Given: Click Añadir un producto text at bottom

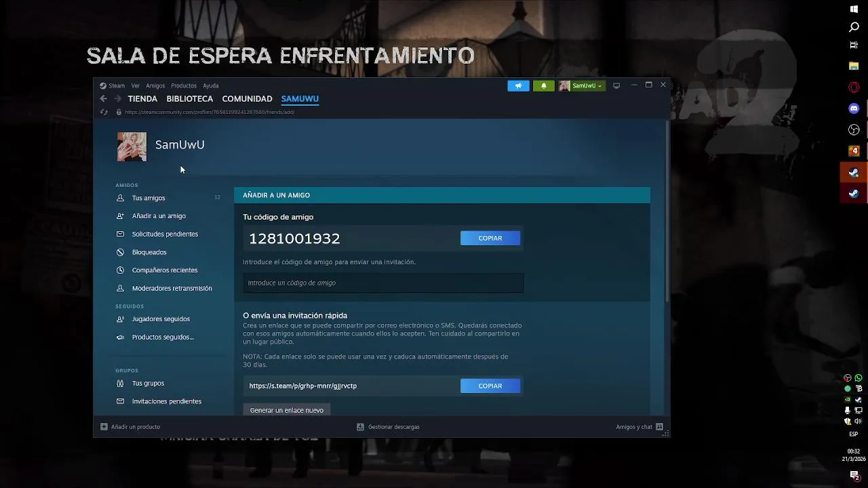Looking at the screenshot, I should tap(136, 427).
